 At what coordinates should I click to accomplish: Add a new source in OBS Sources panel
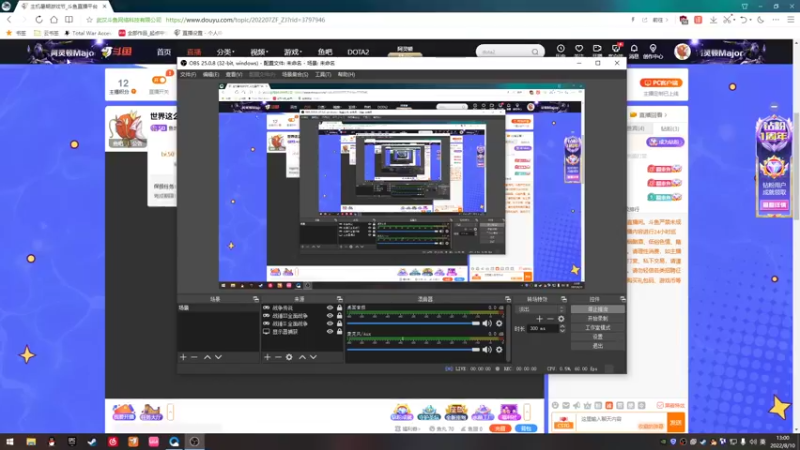(x=267, y=357)
